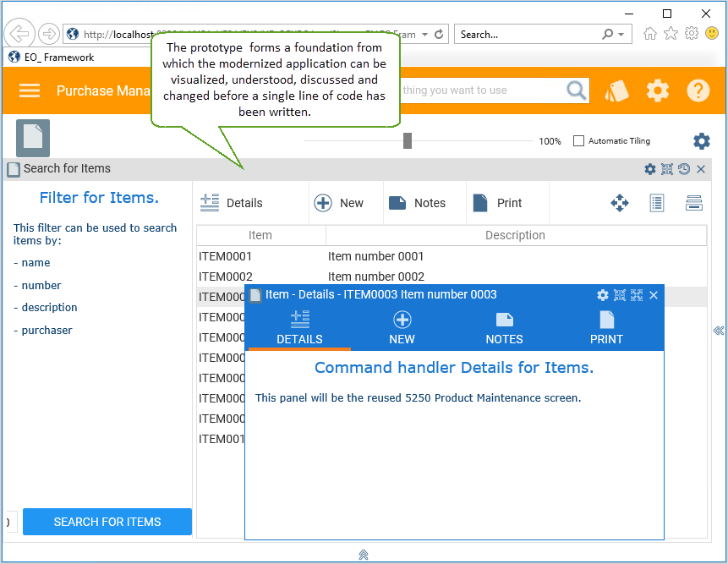Collapse right side panel with double chevron

coord(718,331)
